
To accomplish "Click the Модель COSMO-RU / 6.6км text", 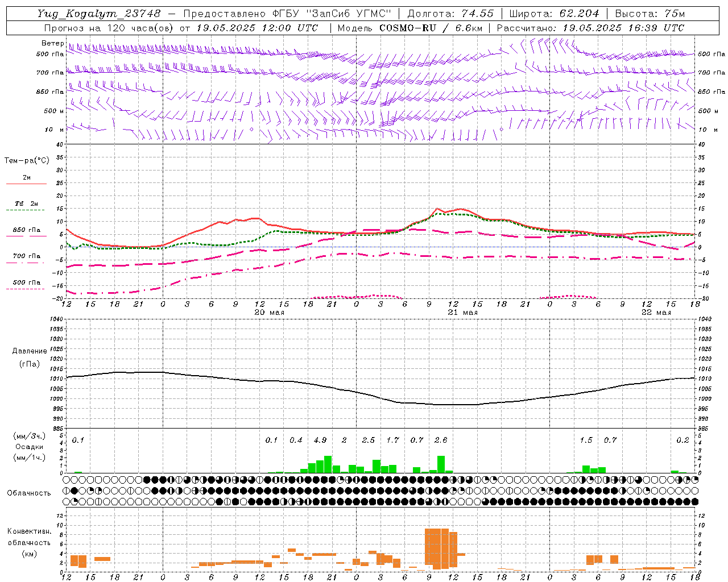I will 410,28.
